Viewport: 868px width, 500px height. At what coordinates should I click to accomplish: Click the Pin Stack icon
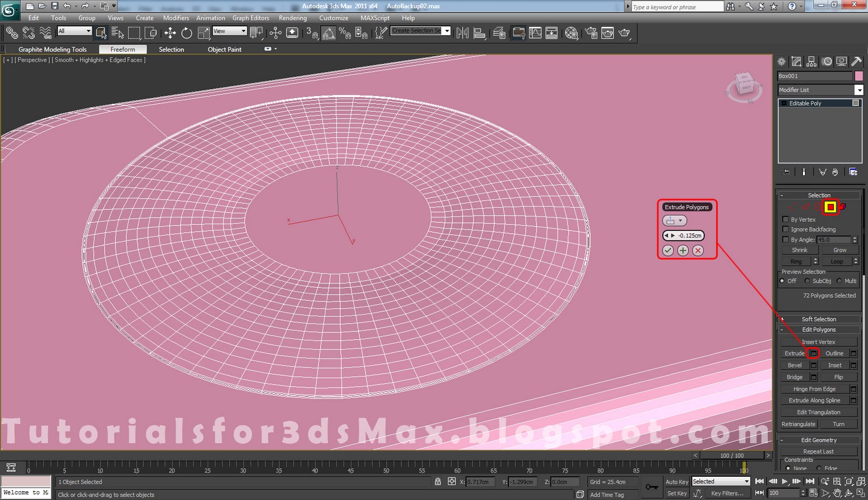786,172
